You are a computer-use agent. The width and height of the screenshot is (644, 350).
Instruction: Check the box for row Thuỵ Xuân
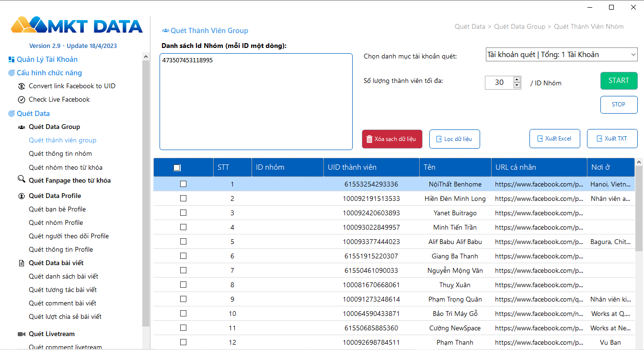click(183, 285)
